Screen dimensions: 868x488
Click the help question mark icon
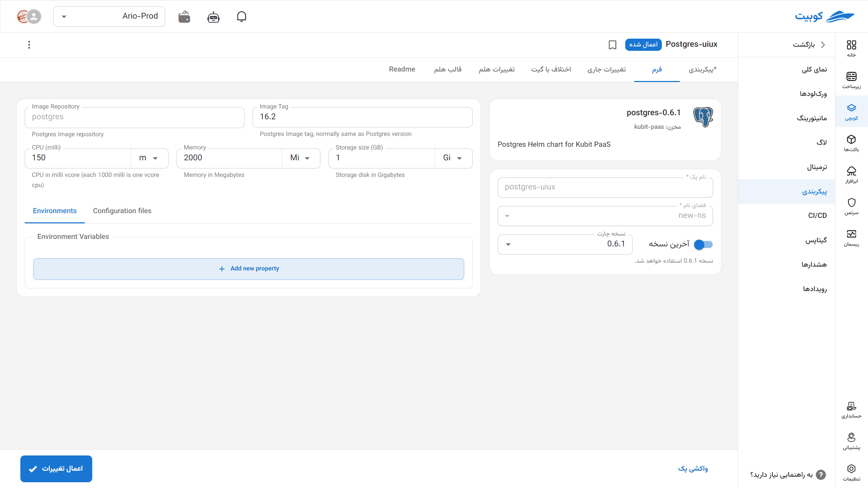click(821, 475)
